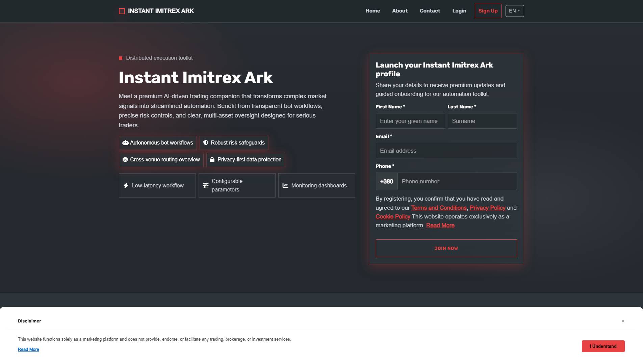The image size is (643, 364).
Task: Click the lock icon on Privacy-first data protection
Action: 212,160
